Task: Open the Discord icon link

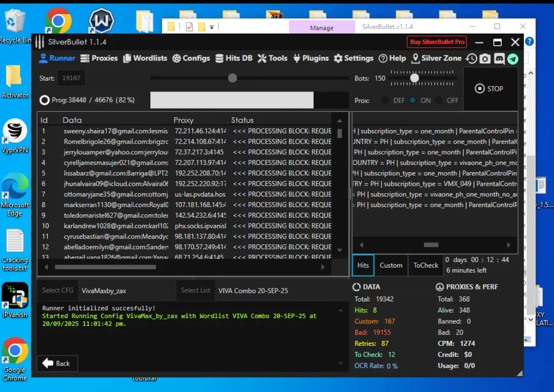Action: [x=499, y=58]
